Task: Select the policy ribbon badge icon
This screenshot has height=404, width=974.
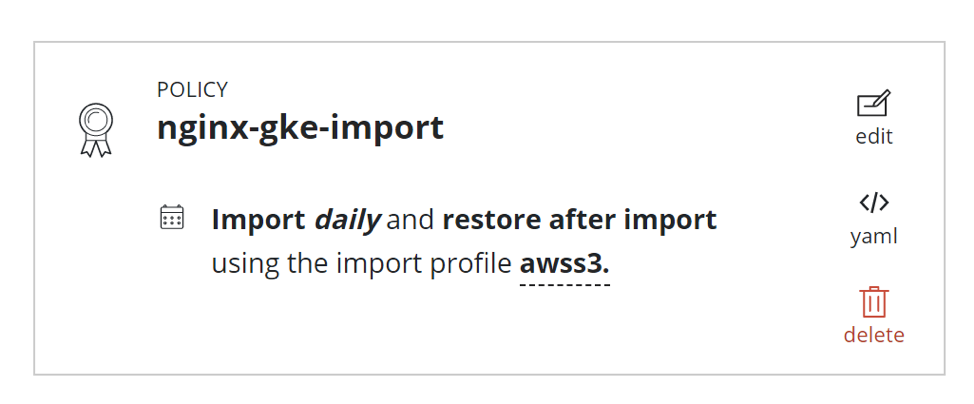Action: (x=96, y=130)
